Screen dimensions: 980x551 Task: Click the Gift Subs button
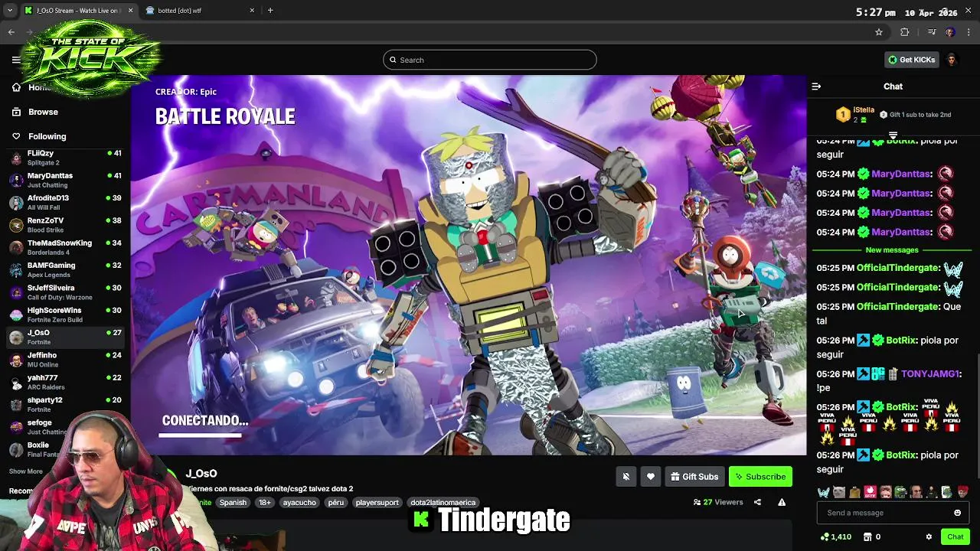tap(695, 477)
